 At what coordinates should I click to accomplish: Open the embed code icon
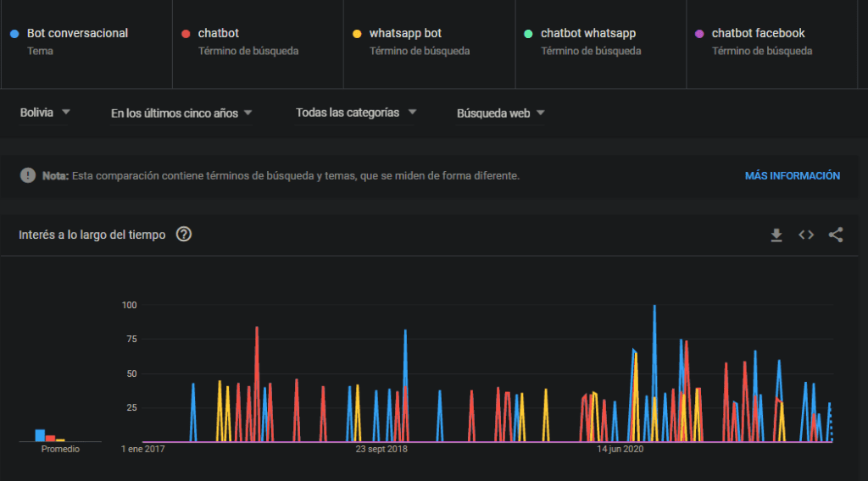(x=806, y=235)
